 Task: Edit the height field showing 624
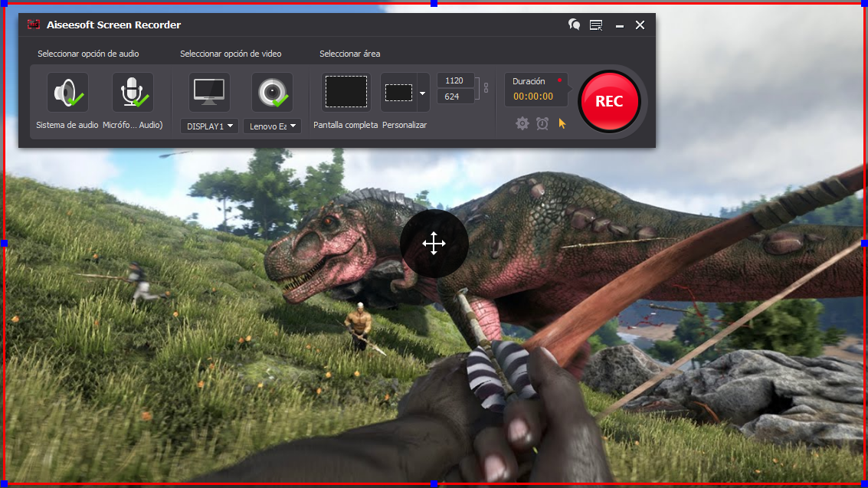[x=455, y=97]
